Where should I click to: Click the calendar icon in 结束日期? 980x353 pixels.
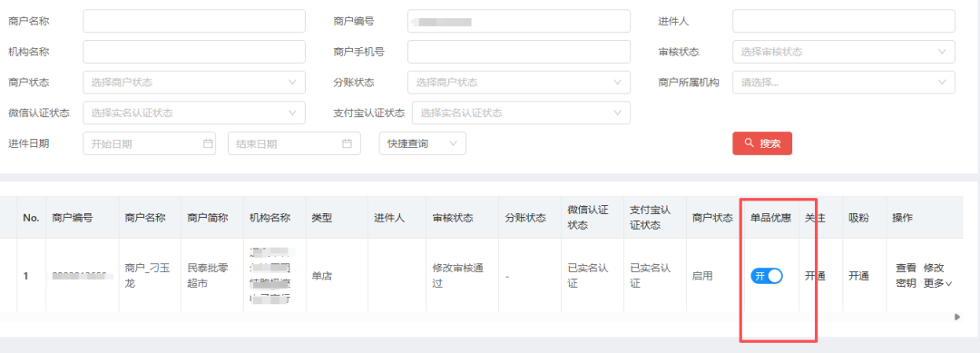point(347,143)
